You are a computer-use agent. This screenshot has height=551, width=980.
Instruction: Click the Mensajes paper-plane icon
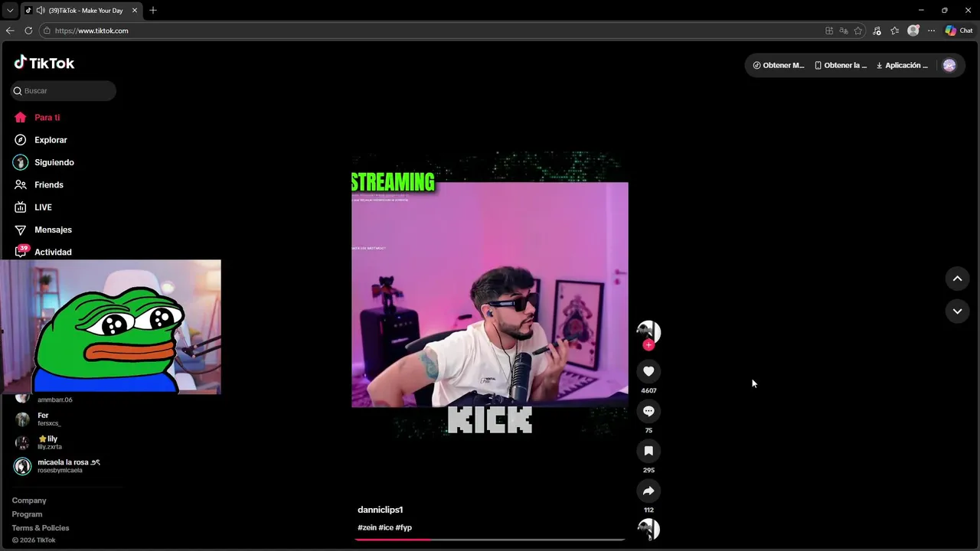click(x=21, y=230)
